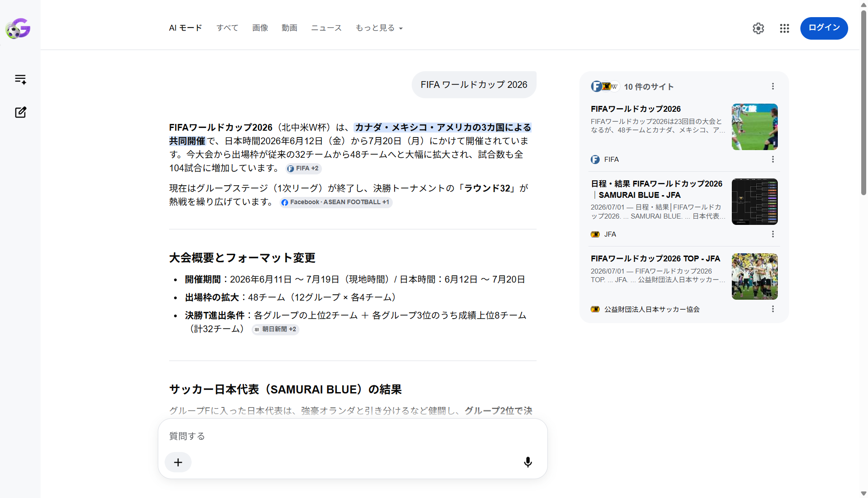The image size is (868, 498).
Task: Open the 日程・結果 SAMURAI BLUE - JFA link
Action: coord(657,189)
